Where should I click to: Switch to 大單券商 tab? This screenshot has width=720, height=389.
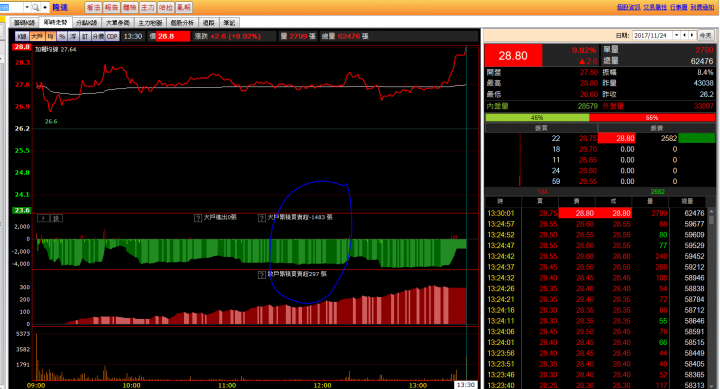(118, 23)
